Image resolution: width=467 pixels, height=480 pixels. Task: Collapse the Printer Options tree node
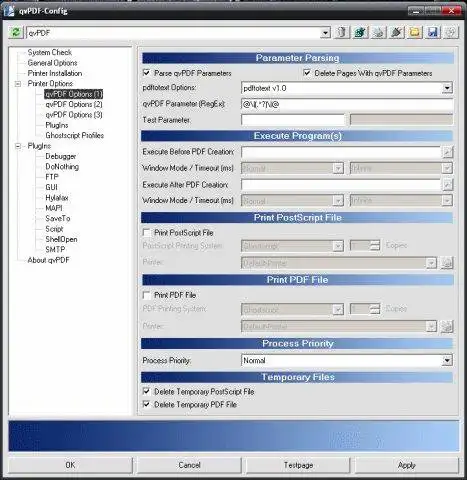18,84
